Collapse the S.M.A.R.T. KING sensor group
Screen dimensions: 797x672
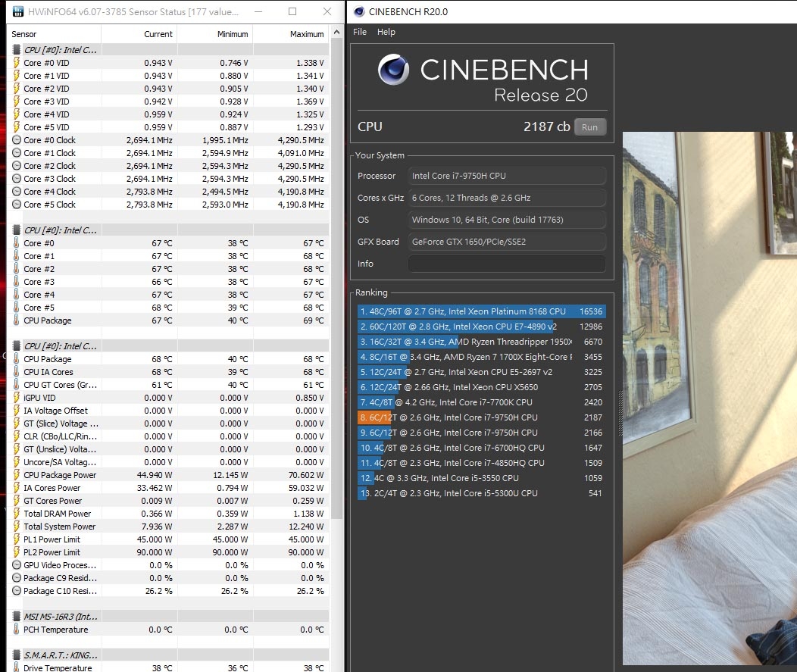point(16,655)
